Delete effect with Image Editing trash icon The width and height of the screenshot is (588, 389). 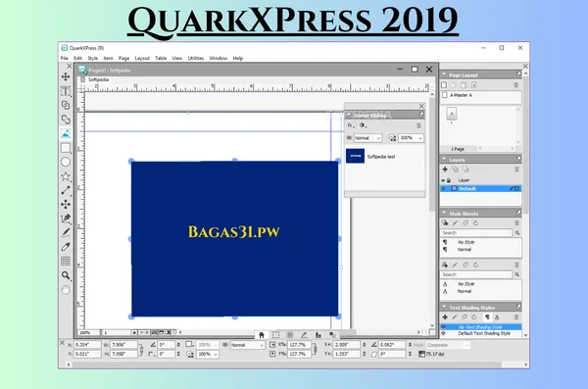pyautogui.click(x=418, y=125)
